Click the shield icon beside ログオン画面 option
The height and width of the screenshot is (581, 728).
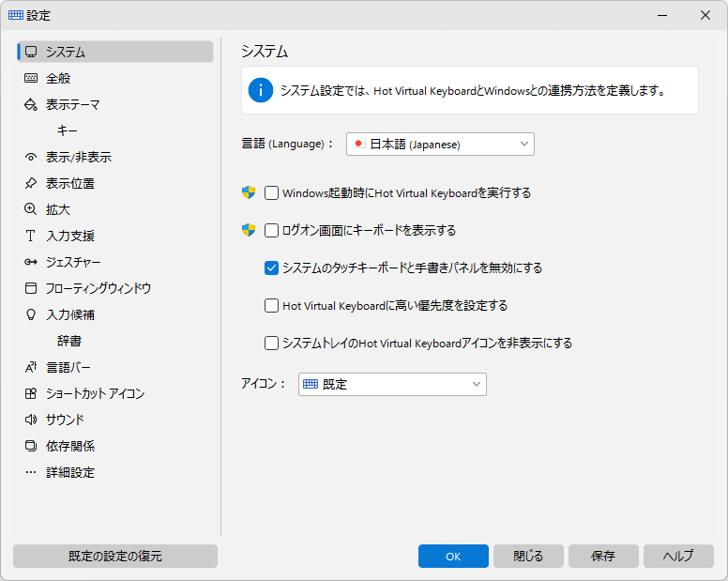pyautogui.click(x=249, y=230)
